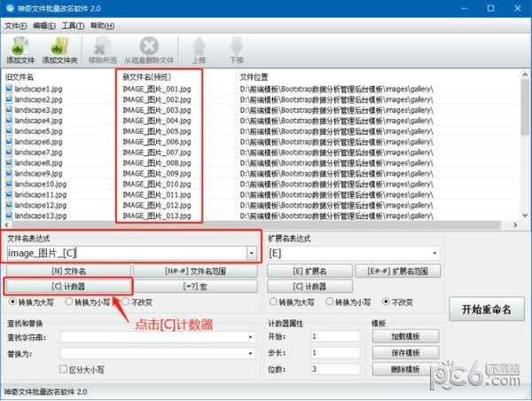The image size is (532, 401).
Task: Open the 文件(F) menu
Action: pyautogui.click(x=16, y=26)
